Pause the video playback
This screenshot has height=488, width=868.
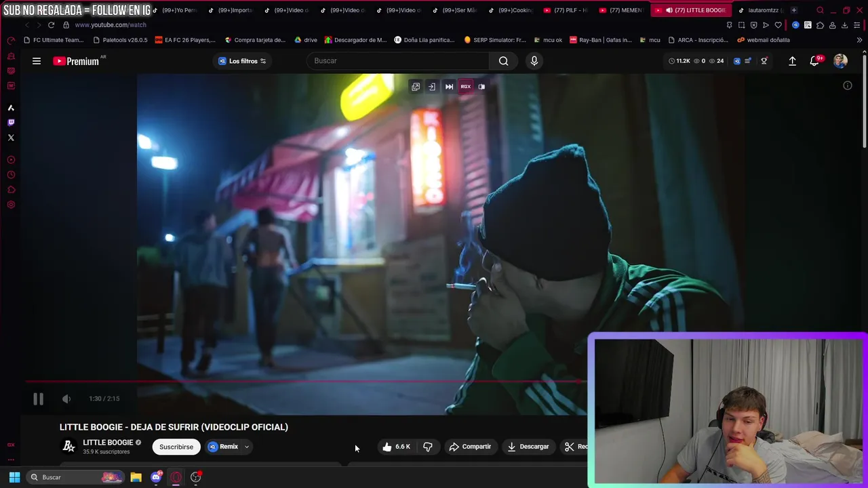click(38, 399)
